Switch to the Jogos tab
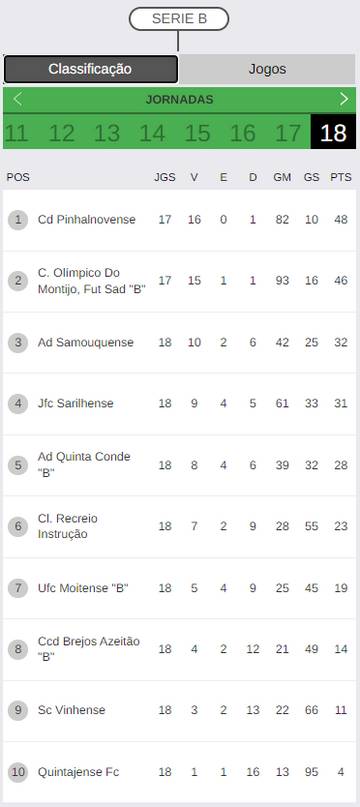Image resolution: width=360 pixels, height=807 pixels. [267, 69]
